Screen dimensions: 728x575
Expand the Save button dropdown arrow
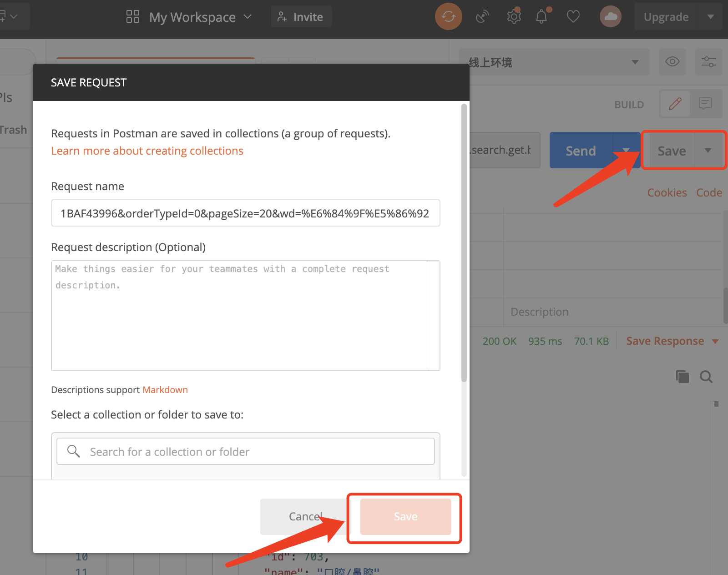tap(708, 151)
